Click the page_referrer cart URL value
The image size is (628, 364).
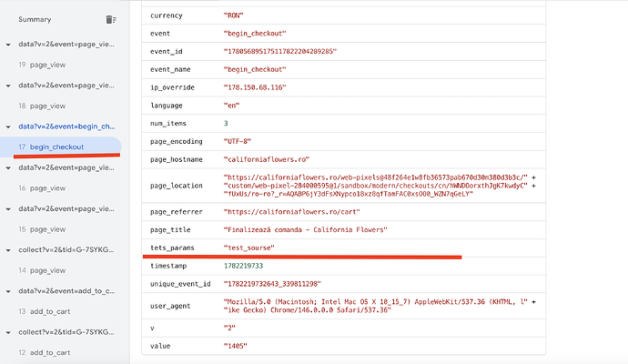[x=291, y=212]
